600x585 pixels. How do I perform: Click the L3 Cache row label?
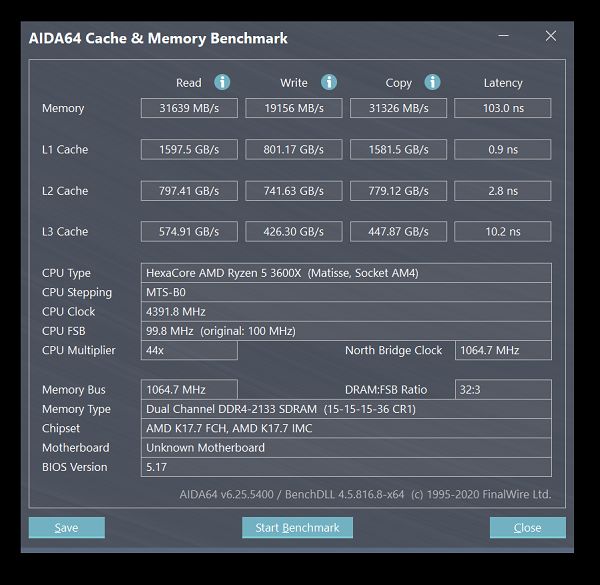[x=65, y=231]
